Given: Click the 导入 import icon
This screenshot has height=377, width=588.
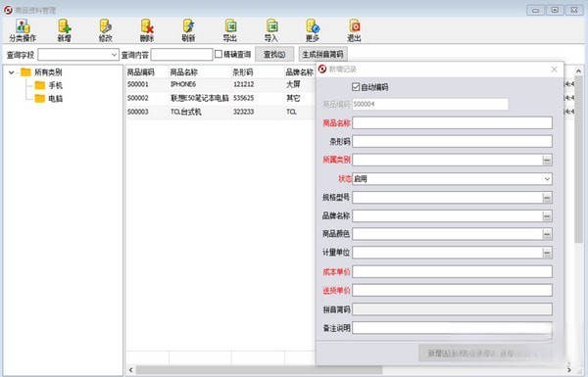Looking at the screenshot, I should pyautogui.click(x=271, y=30).
